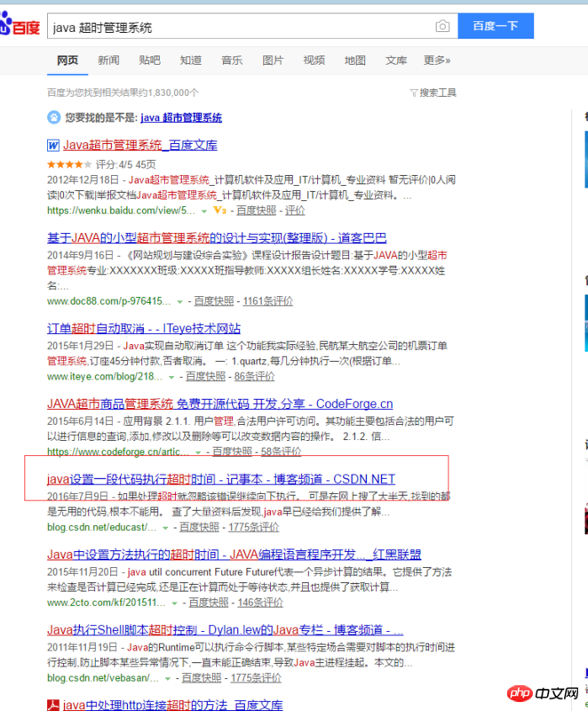This screenshot has height=711, width=588.
Task: Click the Word document icon for 百度文库 result
Action: (53, 146)
